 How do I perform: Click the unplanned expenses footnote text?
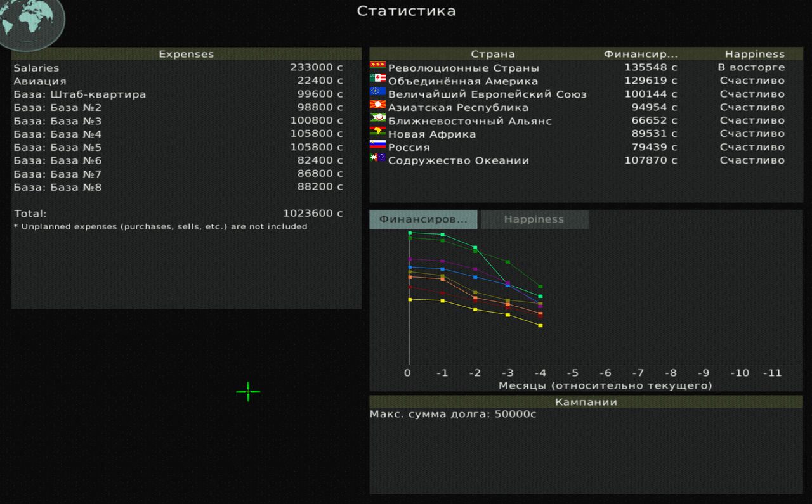pyautogui.click(x=160, y=226)
